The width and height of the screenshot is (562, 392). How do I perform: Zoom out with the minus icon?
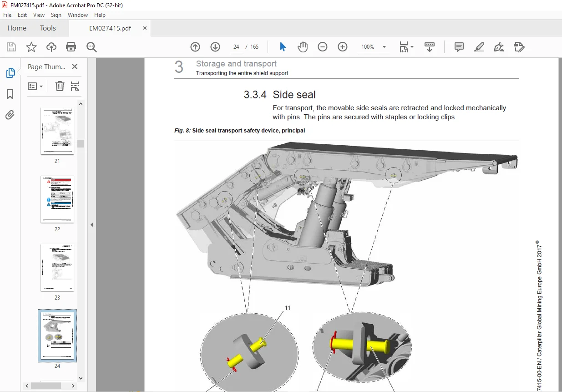323,47
